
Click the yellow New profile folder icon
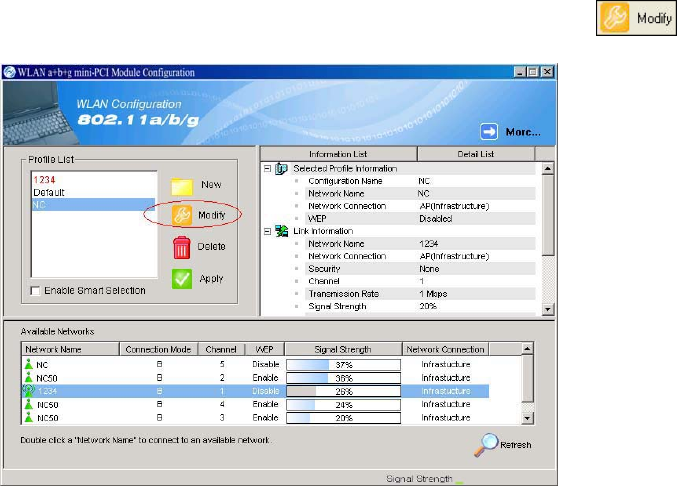[182, 186]
